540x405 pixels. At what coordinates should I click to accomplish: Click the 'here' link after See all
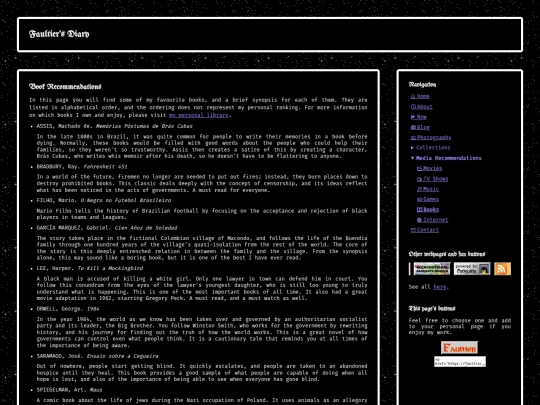pyautogui.click(x=440, y=287)
